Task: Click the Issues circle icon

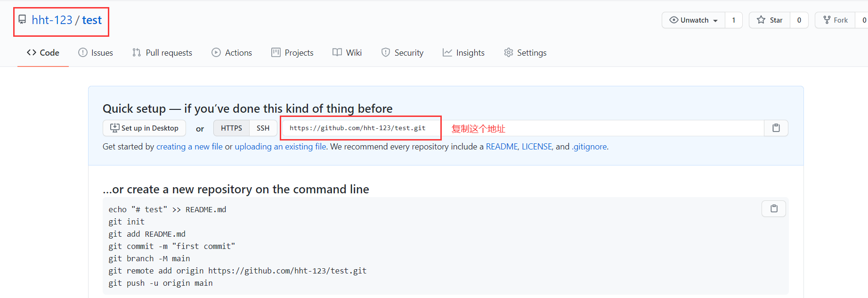Action: pos(83,52)
